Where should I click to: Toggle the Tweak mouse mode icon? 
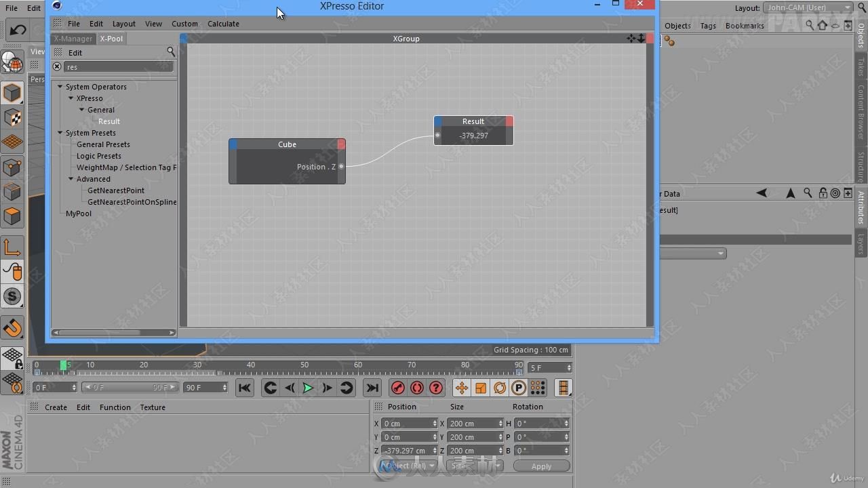pos(12,272)
